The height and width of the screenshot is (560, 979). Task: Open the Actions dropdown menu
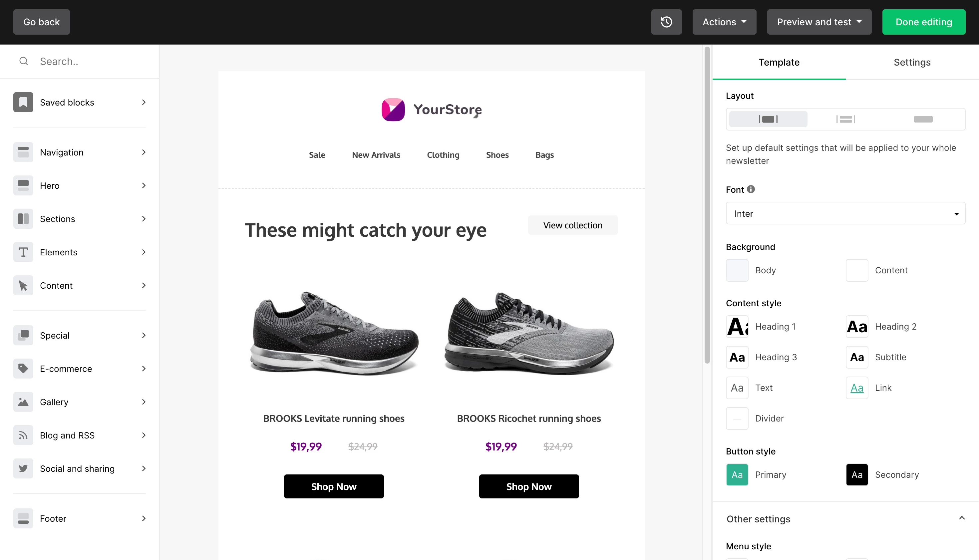724,22
